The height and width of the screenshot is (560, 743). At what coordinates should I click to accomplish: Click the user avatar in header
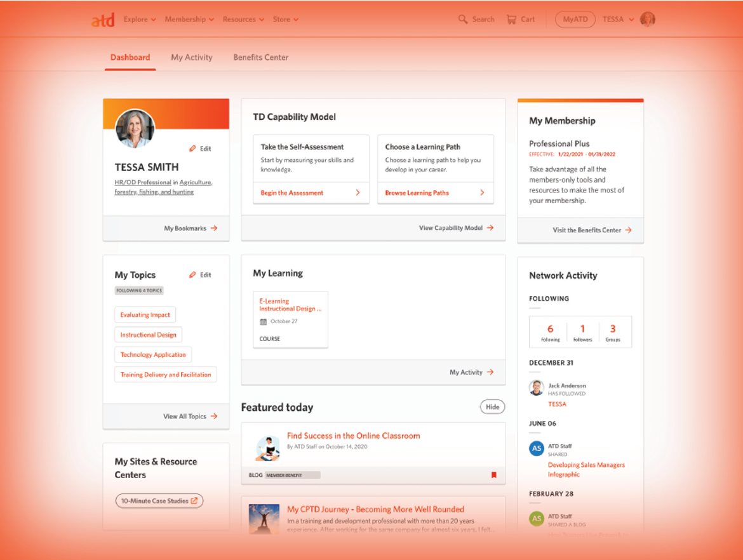(x=647, y=19)
